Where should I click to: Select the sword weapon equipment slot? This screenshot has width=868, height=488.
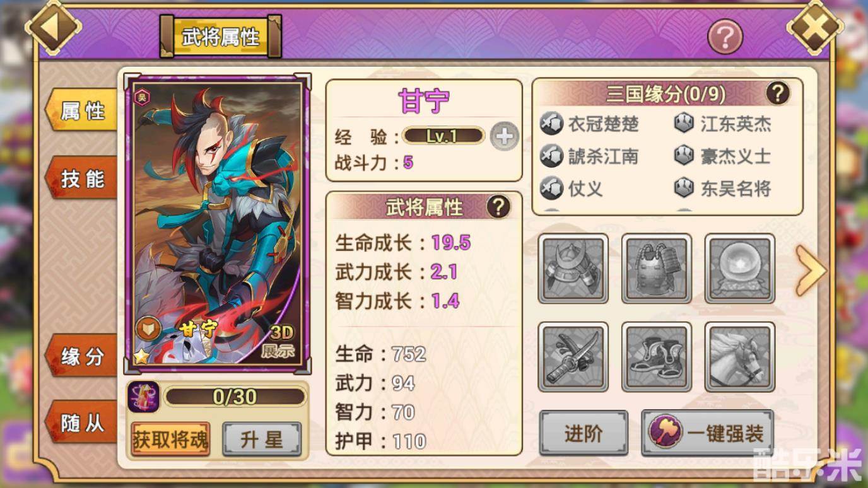pyautogui.click(x=573, y=357)
